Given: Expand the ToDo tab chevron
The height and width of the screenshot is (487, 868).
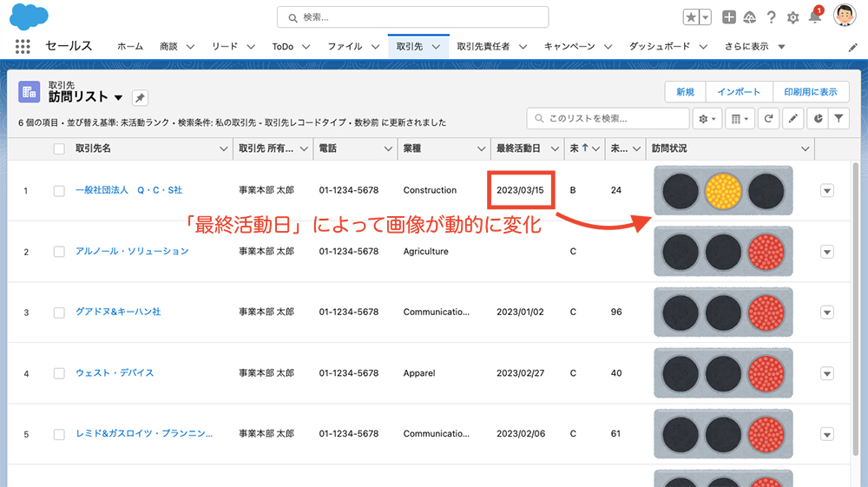Looking at the screenshot, I should 306,47.
